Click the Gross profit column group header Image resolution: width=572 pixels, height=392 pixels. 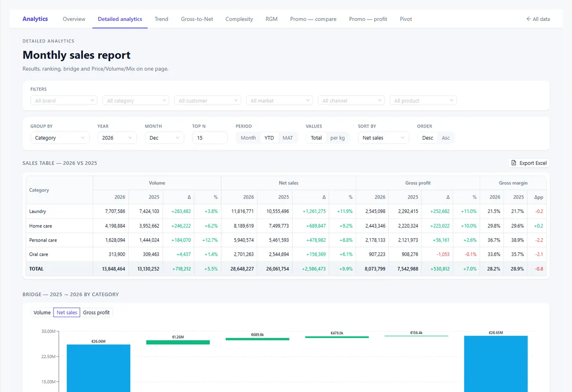coord(418,182)
